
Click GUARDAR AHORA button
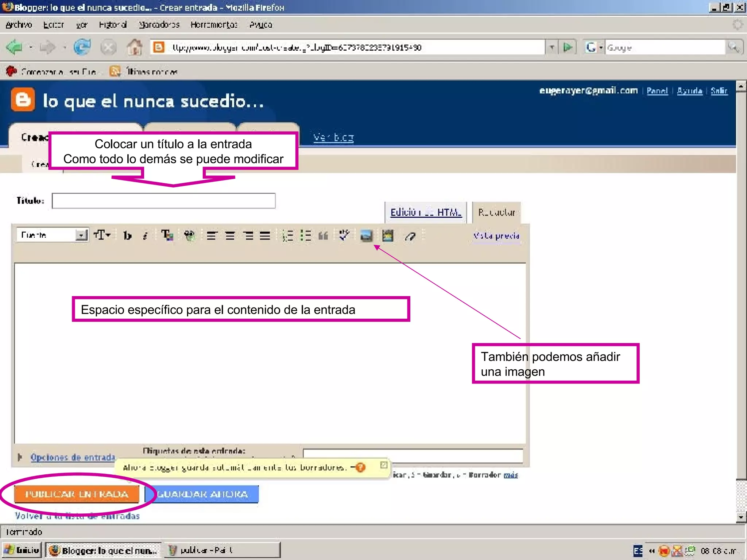(202, 494)
